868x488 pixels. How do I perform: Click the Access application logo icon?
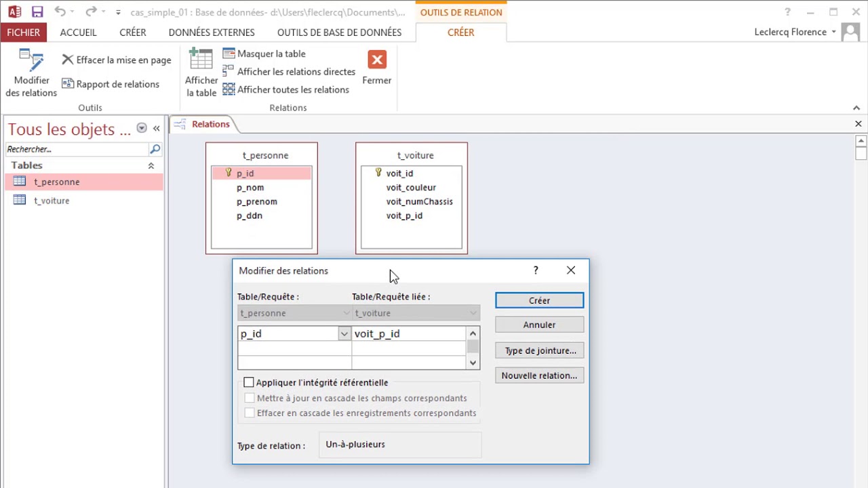[x=14, y=12]
